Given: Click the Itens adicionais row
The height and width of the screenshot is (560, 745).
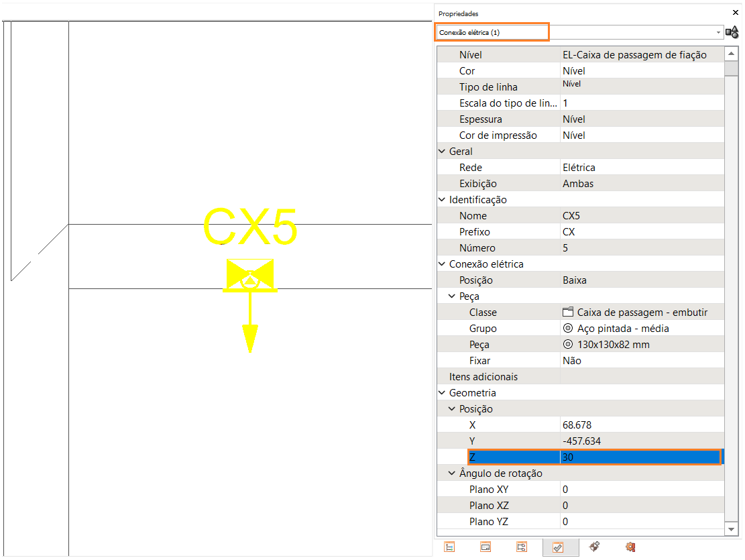Looking at the screenshot, I should coord(581,377).
